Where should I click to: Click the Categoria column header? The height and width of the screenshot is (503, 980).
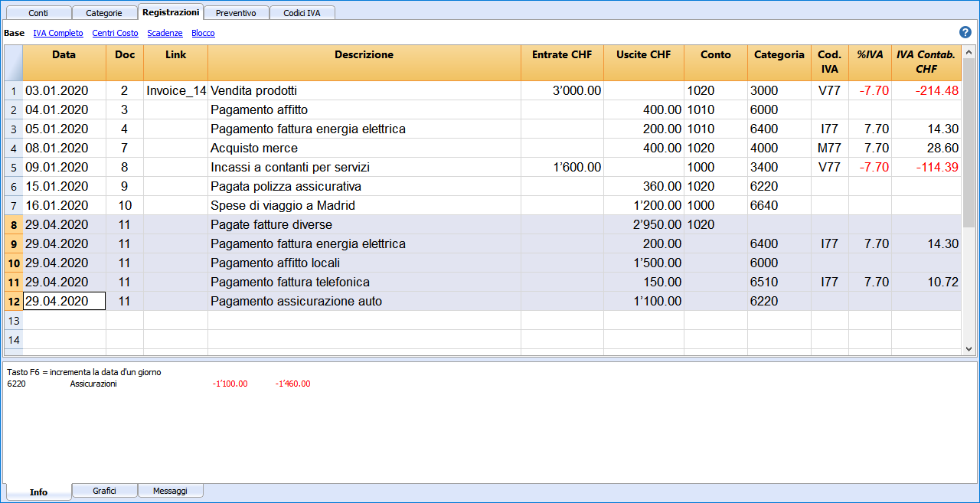pyautogui.click(x=779, y=63)
